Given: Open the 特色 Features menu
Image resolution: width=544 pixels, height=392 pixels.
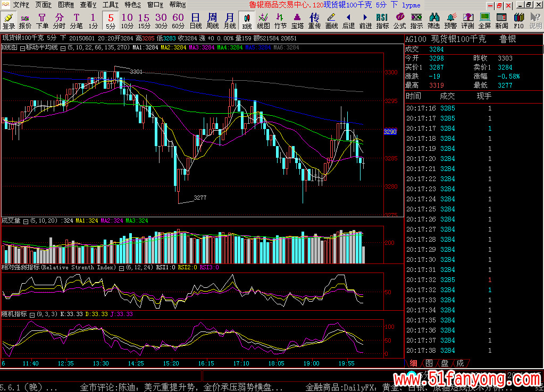Looking at the screenshot, I should pyautogui.click(x=132, y=5).
